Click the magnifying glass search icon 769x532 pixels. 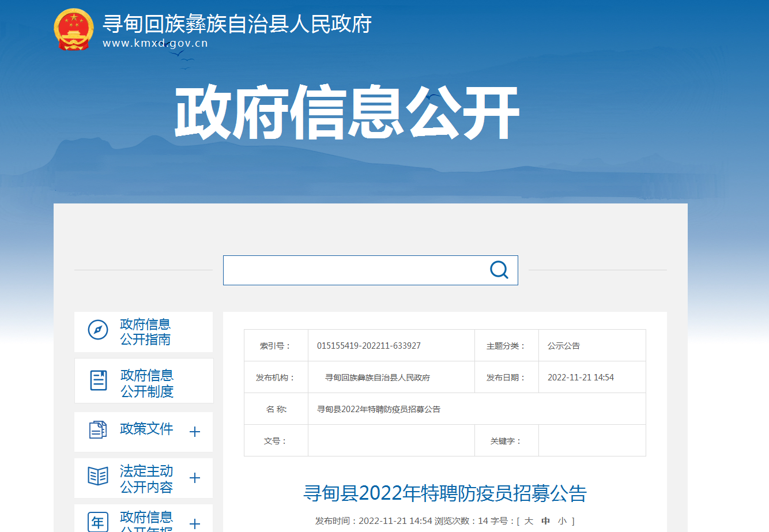click(499, 270)
